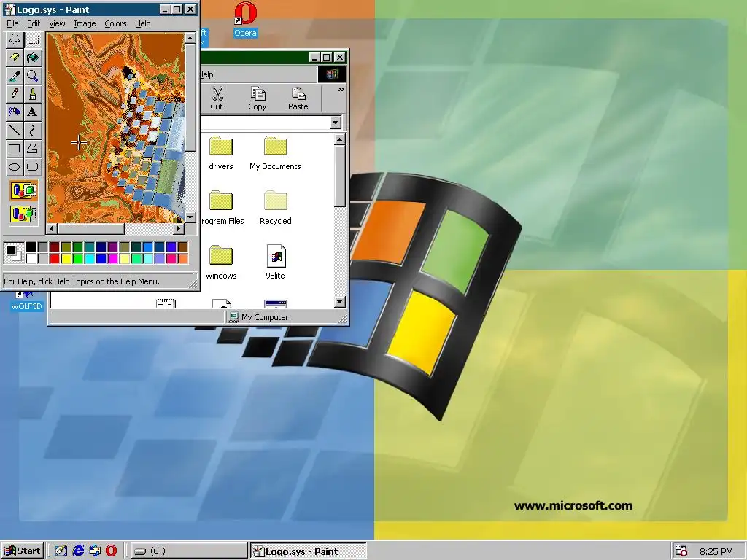Select the Airbrush spray tool

point(15,112)
